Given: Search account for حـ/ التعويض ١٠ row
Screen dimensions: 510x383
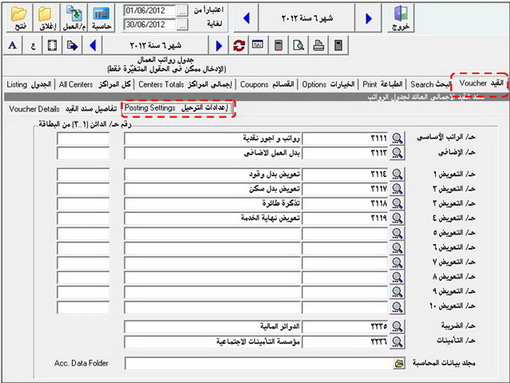Looking at the screenshot, I should pos(397,307).
